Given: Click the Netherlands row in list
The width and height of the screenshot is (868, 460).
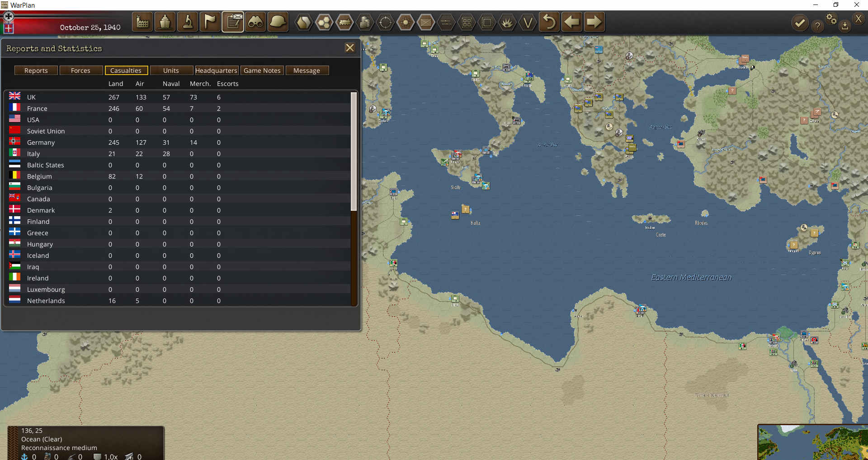Looking at the screenshot, I should 179,301.
